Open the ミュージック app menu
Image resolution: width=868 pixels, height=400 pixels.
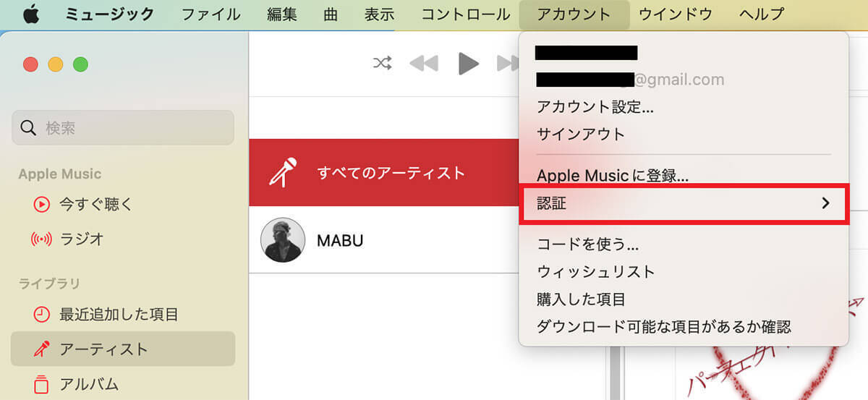[x=109, y=14]
